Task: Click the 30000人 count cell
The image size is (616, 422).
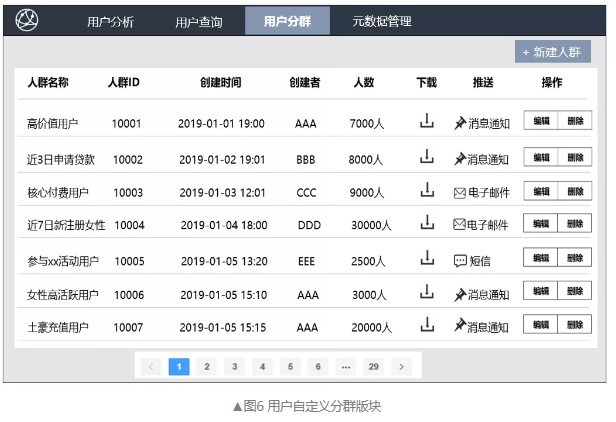Action: [x=371, y=225]
